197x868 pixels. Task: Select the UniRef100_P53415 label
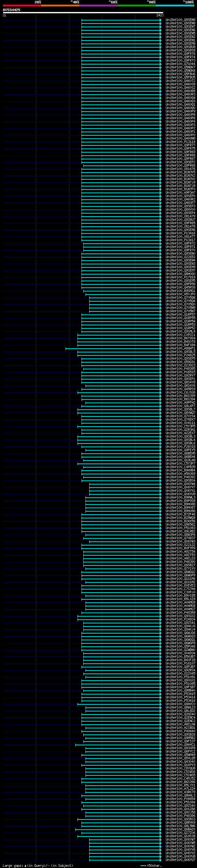click(180, 694)
